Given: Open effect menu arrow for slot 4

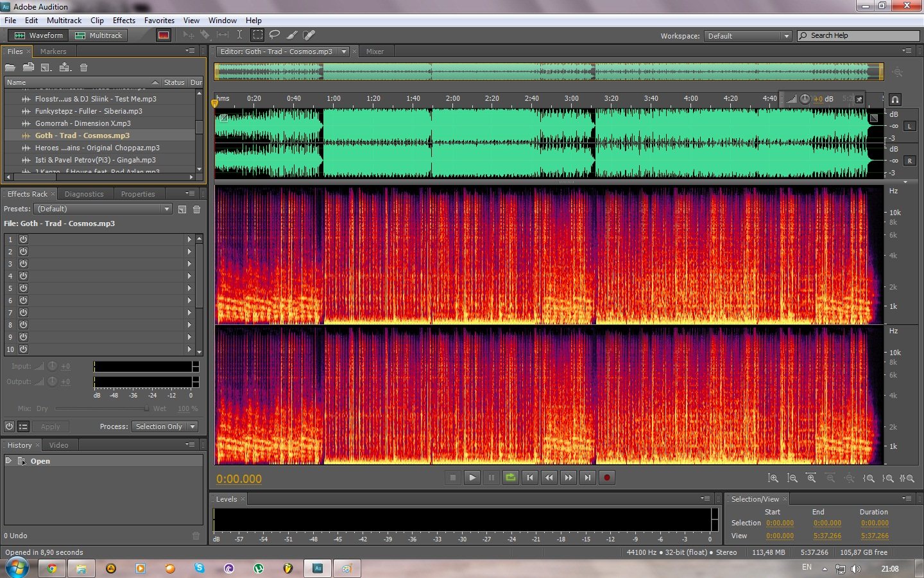Looking at the screenshot, I should pos(189,276).
